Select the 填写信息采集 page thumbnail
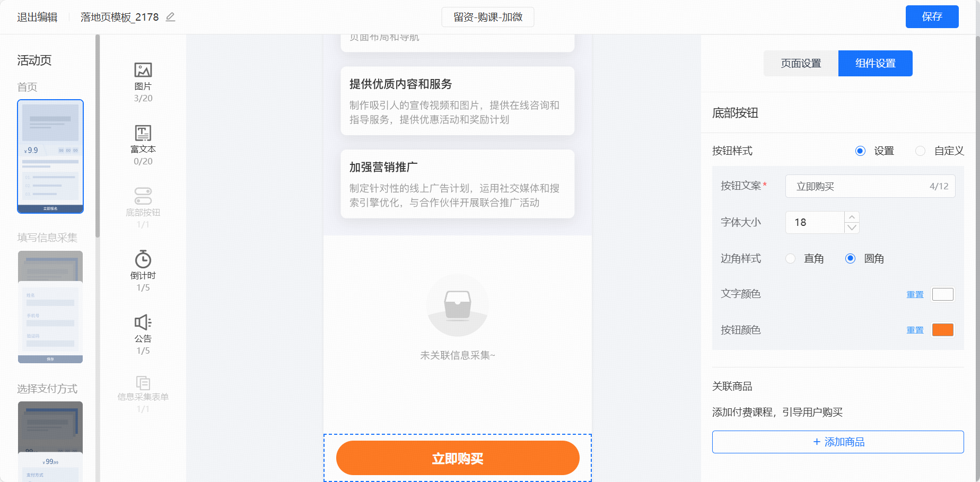This screenshot has width=980, height=482. (50, 307)
